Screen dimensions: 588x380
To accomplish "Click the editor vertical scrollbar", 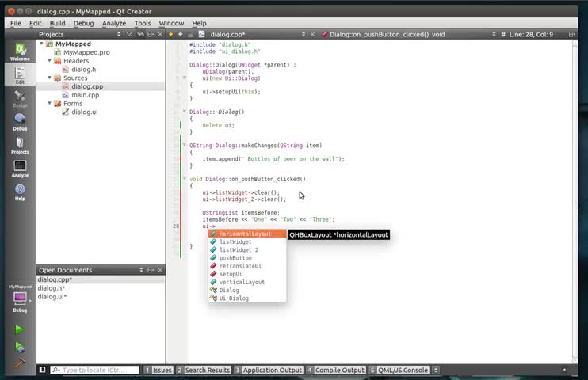I will pyautogui.click(x=575, y=198).
